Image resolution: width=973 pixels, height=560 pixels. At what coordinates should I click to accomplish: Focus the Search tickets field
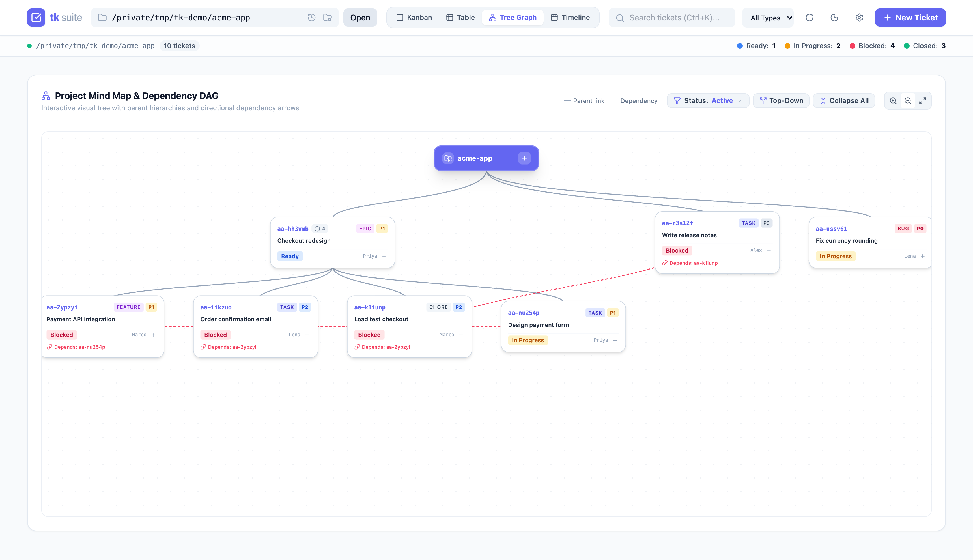672,18
